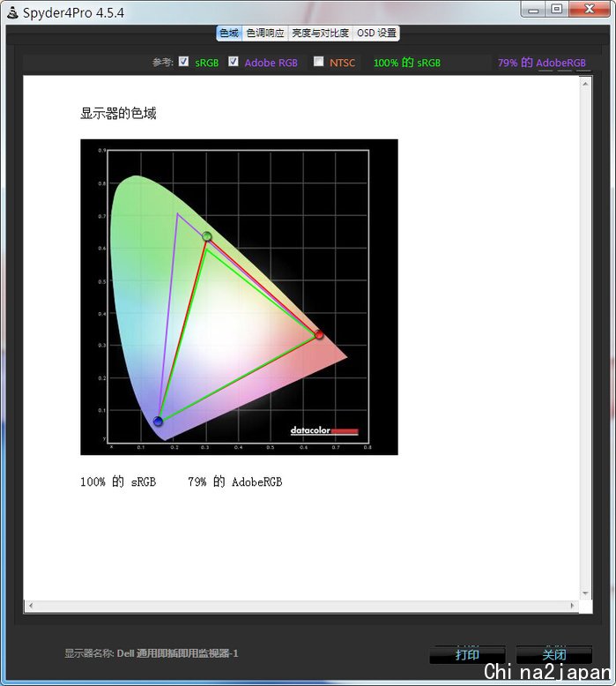
Task: Click the horizontal scrollbar left arrow
Action: pyautogui.click(x=30, y=606)
